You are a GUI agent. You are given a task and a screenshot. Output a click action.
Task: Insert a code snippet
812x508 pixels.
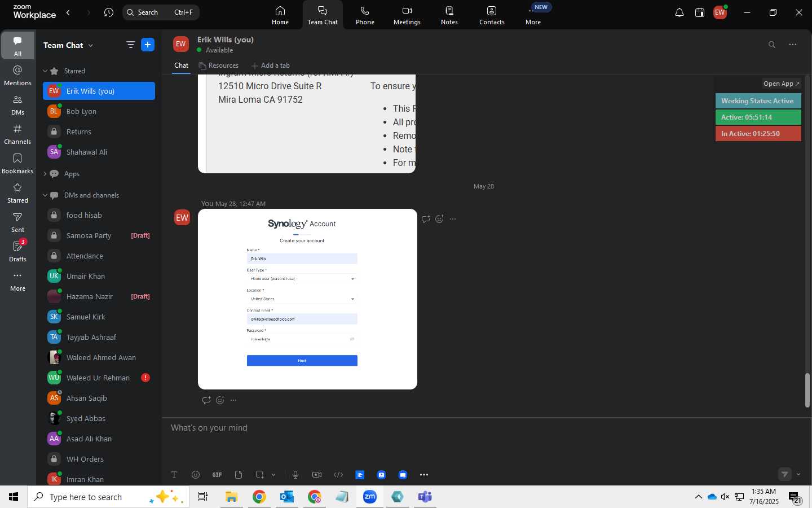pos(338,475)
